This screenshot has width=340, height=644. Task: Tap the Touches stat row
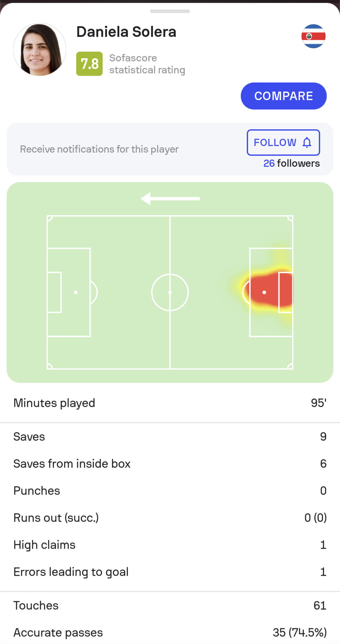(x=170, y=606)
